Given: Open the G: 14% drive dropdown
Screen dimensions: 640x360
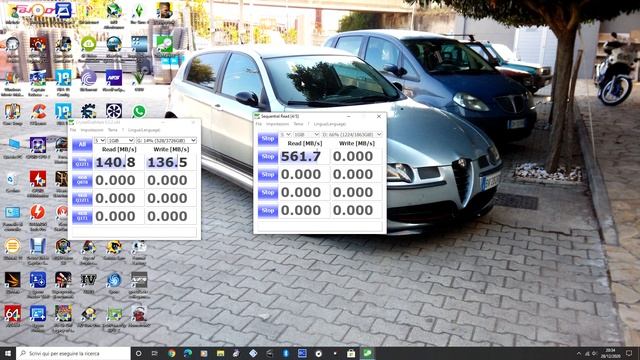Looking at the screenshot, I should [x=166, y=140].
